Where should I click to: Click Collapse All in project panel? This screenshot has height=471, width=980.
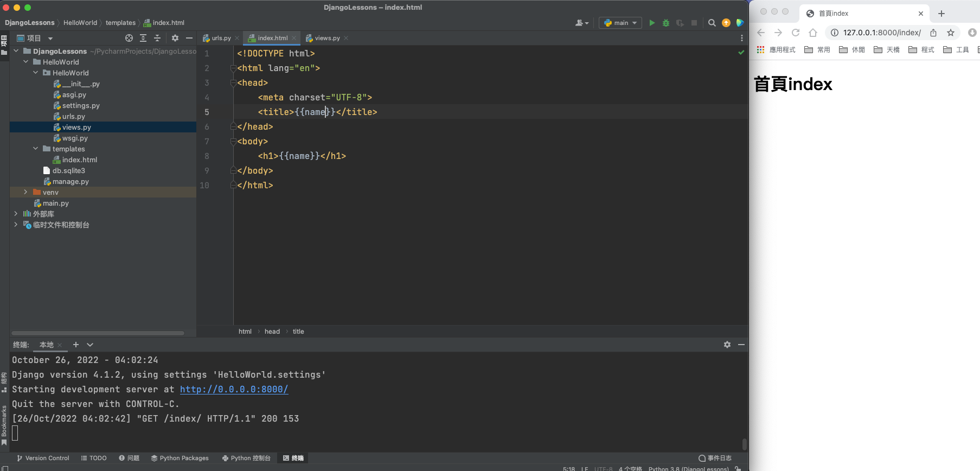tap(157, 38)
